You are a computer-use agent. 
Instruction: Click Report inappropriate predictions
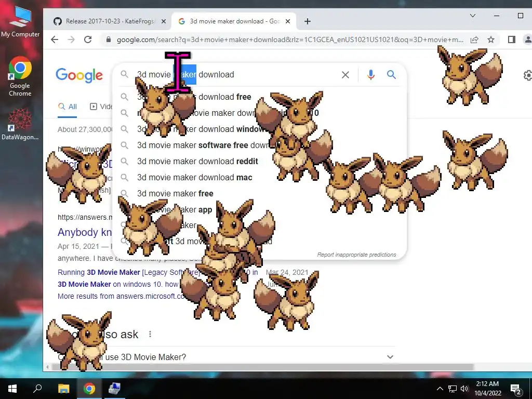[x=356, y=255]
